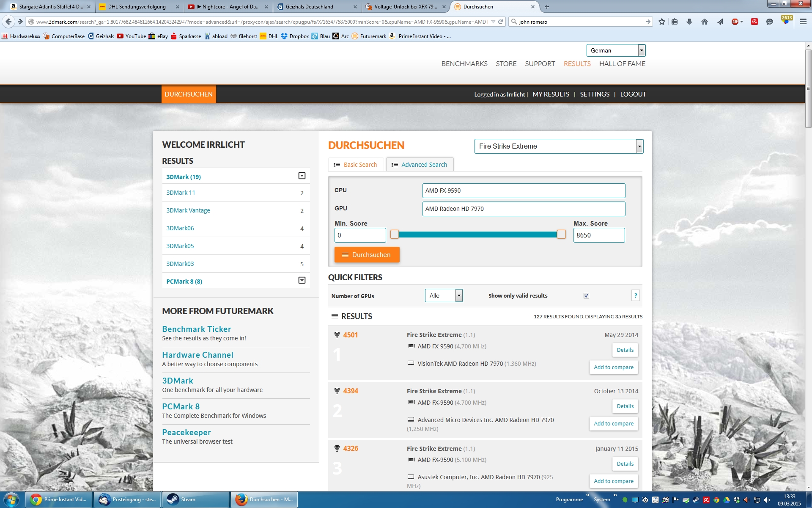Uncheck 'Show only valid results'
812x508 pixels.
point(586,295)
